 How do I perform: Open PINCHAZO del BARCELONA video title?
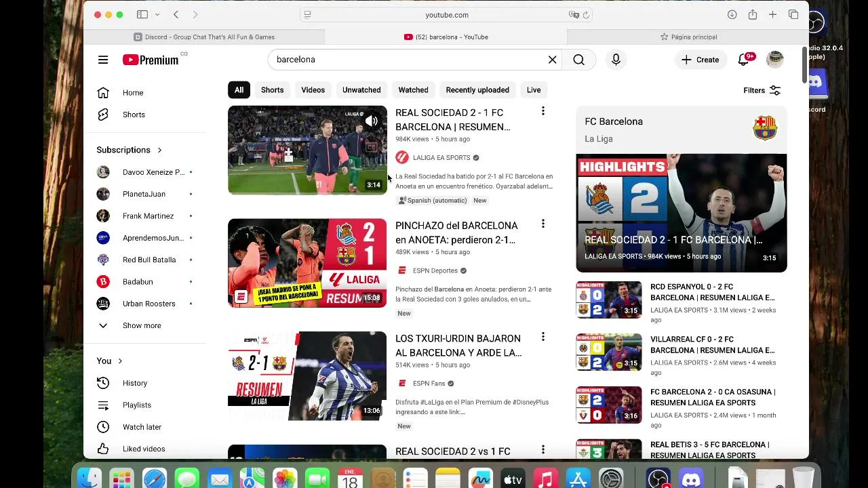pos(456,232)
